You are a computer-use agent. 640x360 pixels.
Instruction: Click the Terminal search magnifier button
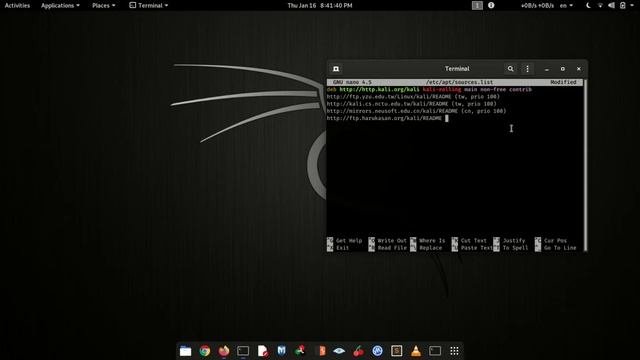pos(510,69)
